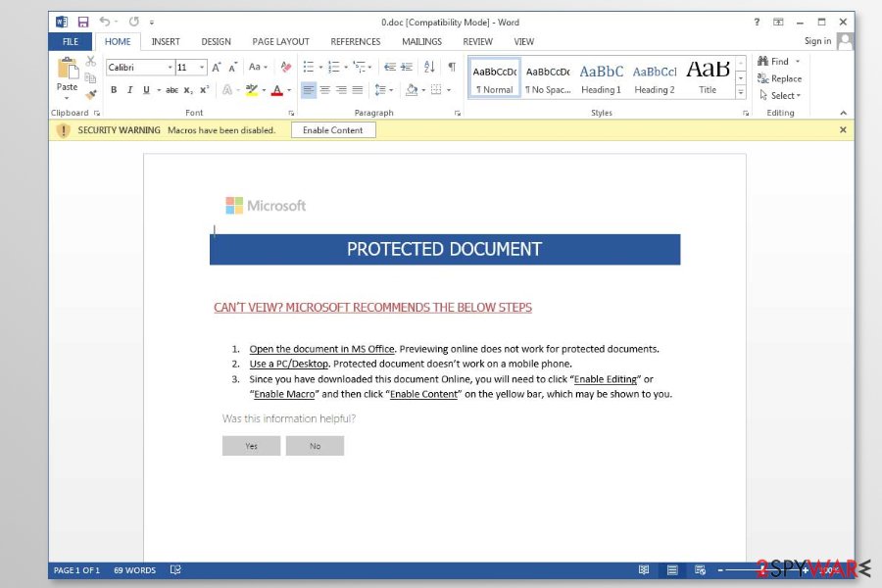Expand the Styles gallery more arrow
Viewport: 882px width, 588px height.
coord(741,92)
